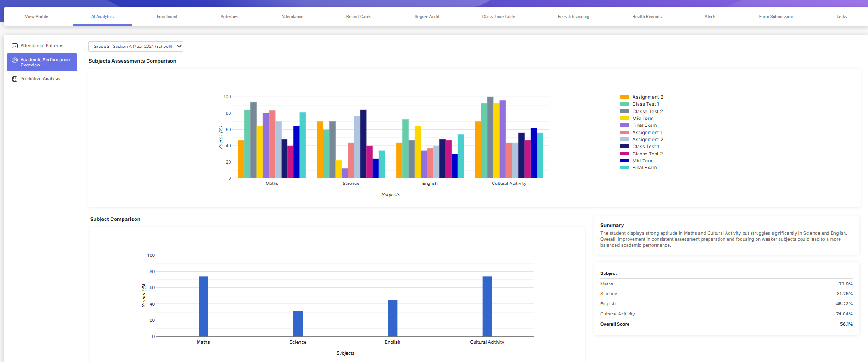Open the Alerts tab

[710, 17]
